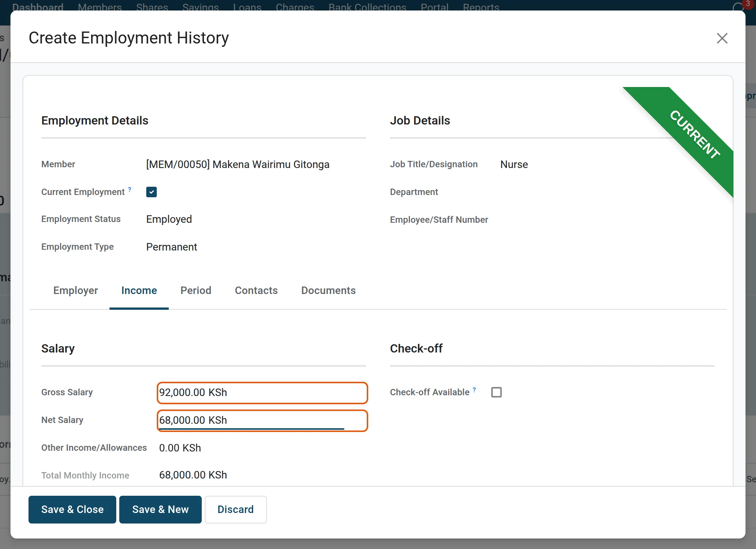Edit the Net Salary field
This screenshot has height=549, width=756.
pos(262,420)
